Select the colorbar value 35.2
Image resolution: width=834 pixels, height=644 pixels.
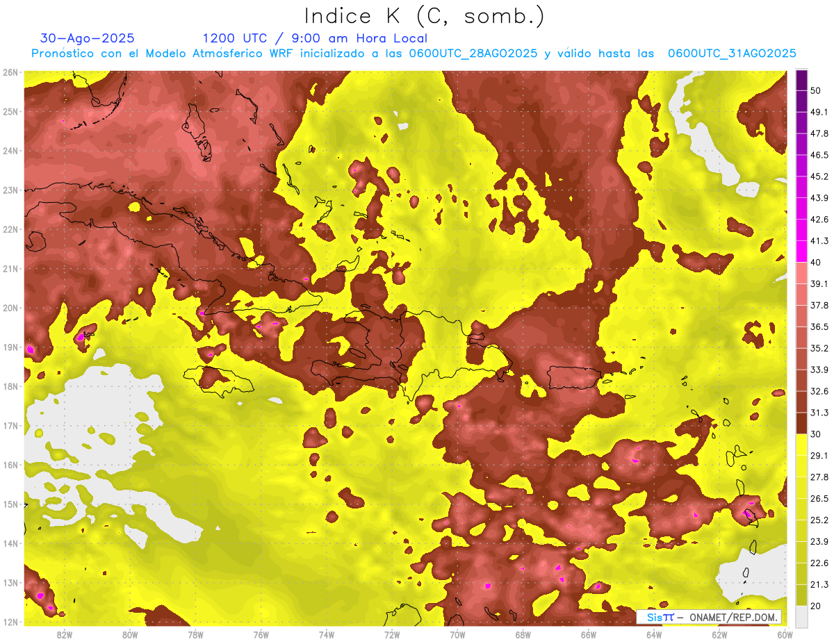pos(819,348)
